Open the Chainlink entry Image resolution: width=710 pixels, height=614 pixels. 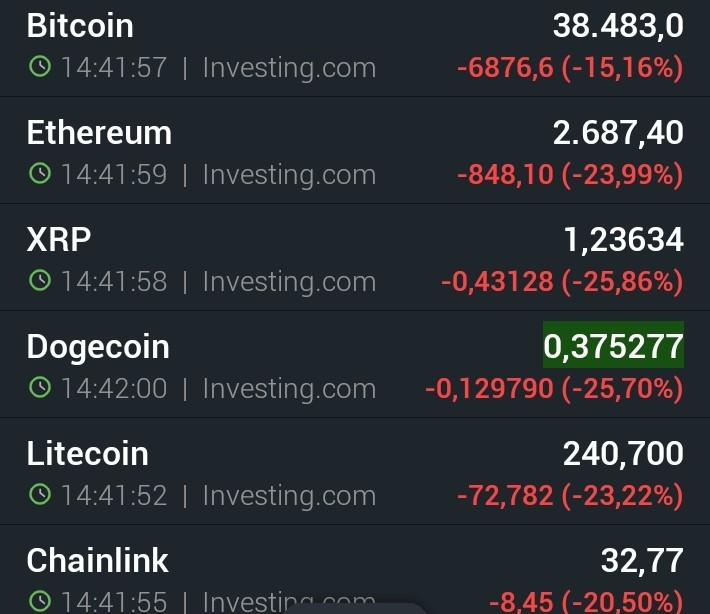coord(355,570)
